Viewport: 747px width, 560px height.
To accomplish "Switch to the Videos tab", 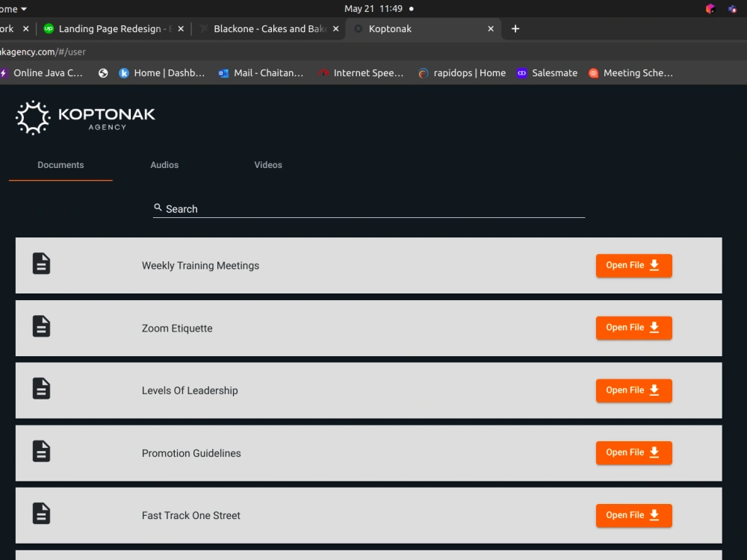I will (x=268, y=165).
